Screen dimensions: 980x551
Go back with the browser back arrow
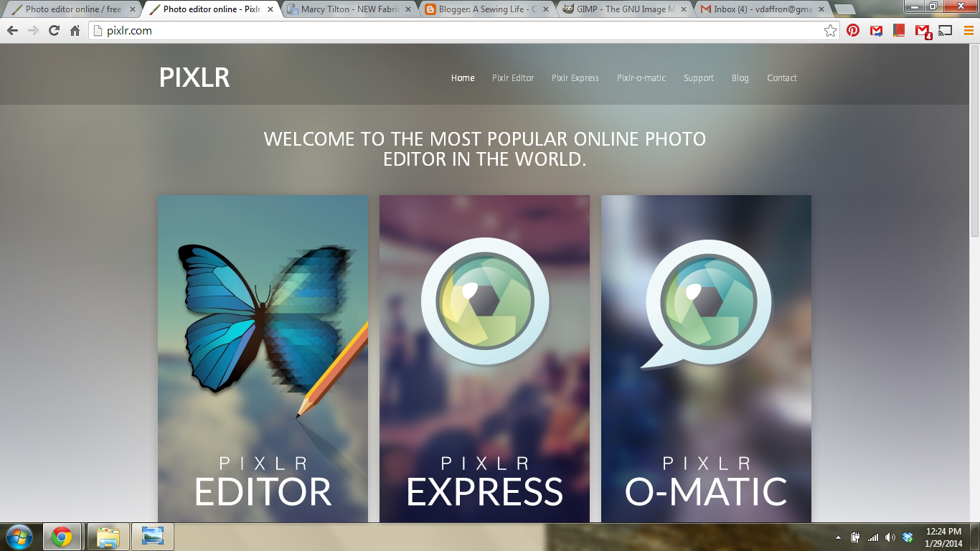pyautogui.click(x=12, y=31)
